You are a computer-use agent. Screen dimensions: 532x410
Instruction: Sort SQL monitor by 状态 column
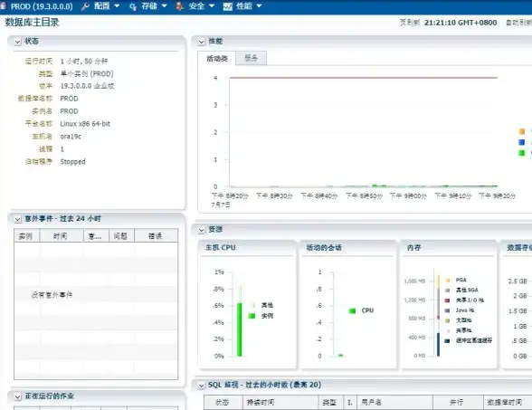tap(223, 403)
